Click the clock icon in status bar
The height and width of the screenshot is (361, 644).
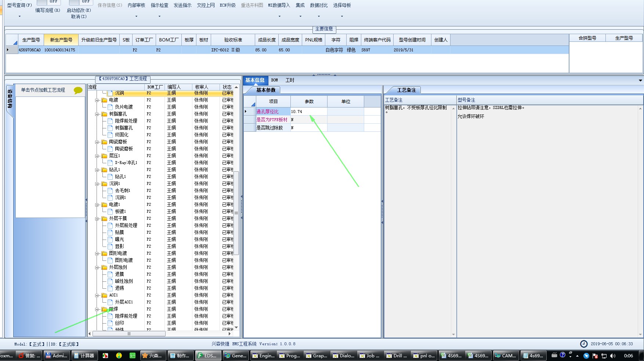point(583,344)
